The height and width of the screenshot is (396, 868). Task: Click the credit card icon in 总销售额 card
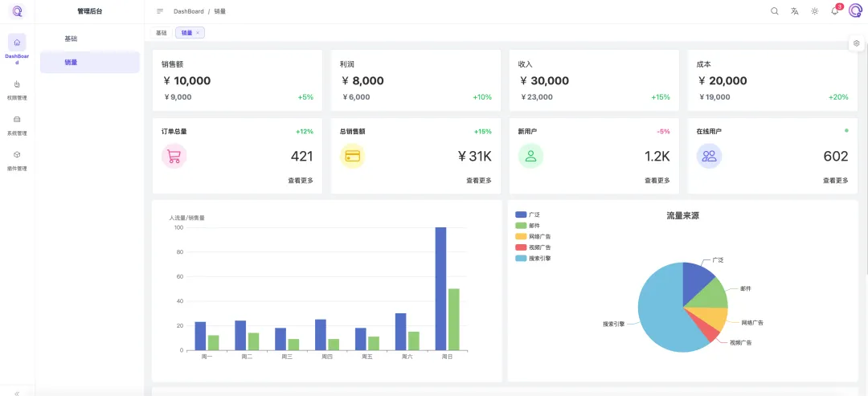(352, 156)
